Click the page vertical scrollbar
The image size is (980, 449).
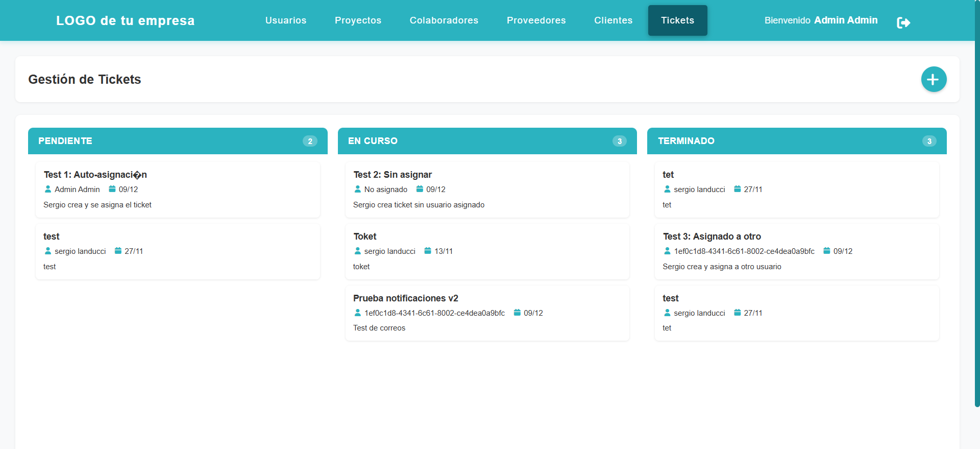pos(977,204)
